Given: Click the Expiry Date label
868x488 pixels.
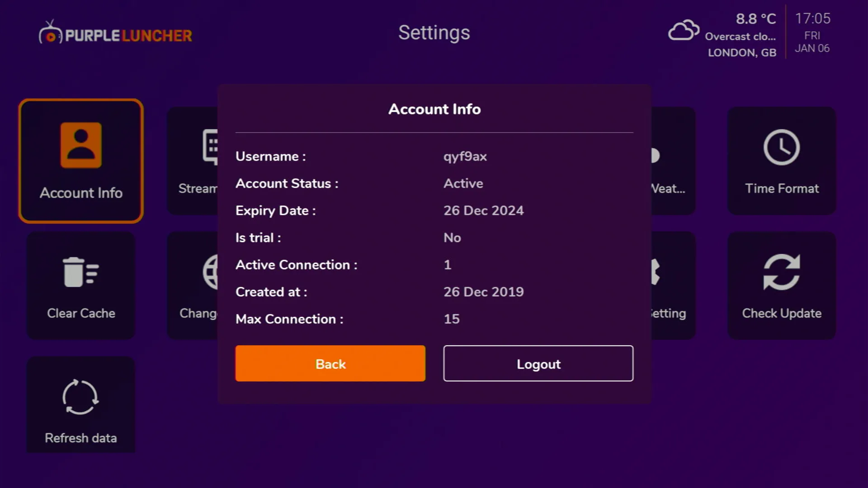Looking at the screenshot, I should [275, 211].
